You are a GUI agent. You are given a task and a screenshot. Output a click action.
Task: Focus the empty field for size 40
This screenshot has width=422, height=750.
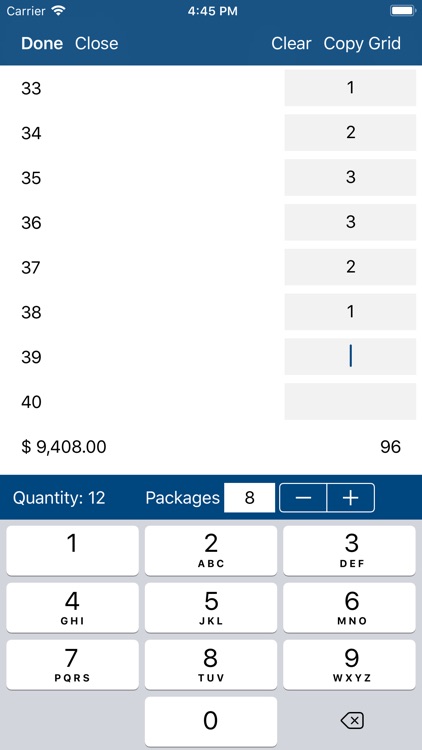click(x=350, y=401)
